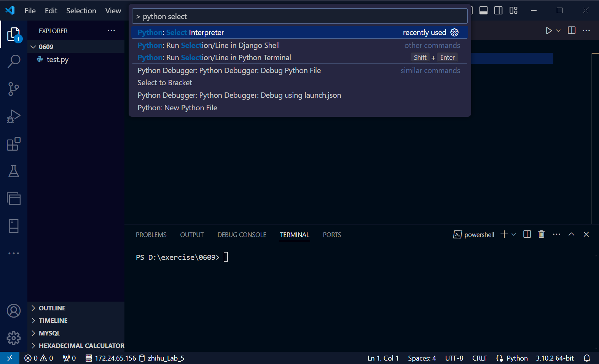
Task: Click the ports forwarded indicator showing 0
Action: tap(69, 358)
